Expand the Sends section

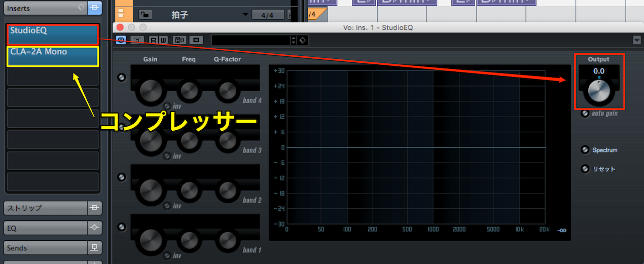point(45,248)
